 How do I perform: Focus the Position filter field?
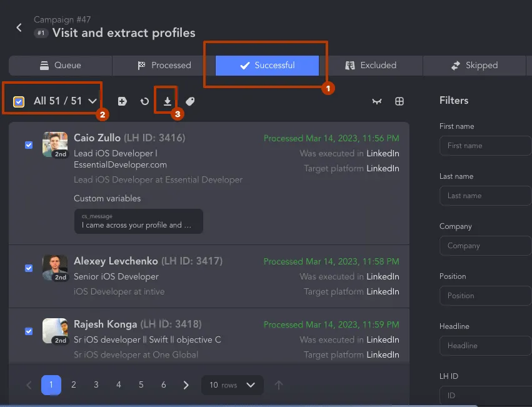(486, 296)
